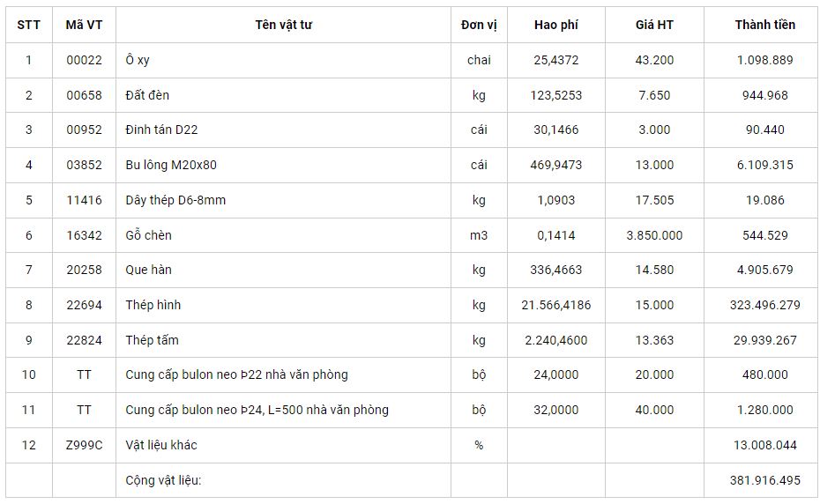Select the Thép tấm quantity 2.240,4600
Viewport: 820px width, 504px height.
[556, 340]
